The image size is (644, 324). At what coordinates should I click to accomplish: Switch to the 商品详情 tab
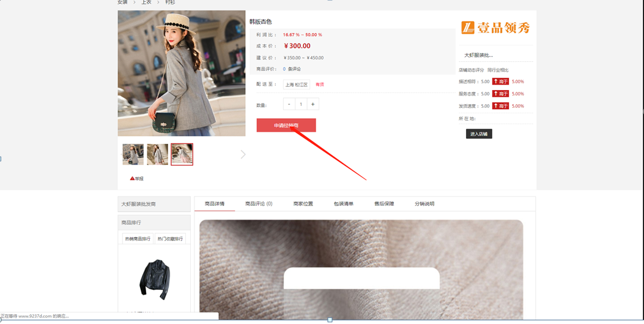click(x=215, y=204)
